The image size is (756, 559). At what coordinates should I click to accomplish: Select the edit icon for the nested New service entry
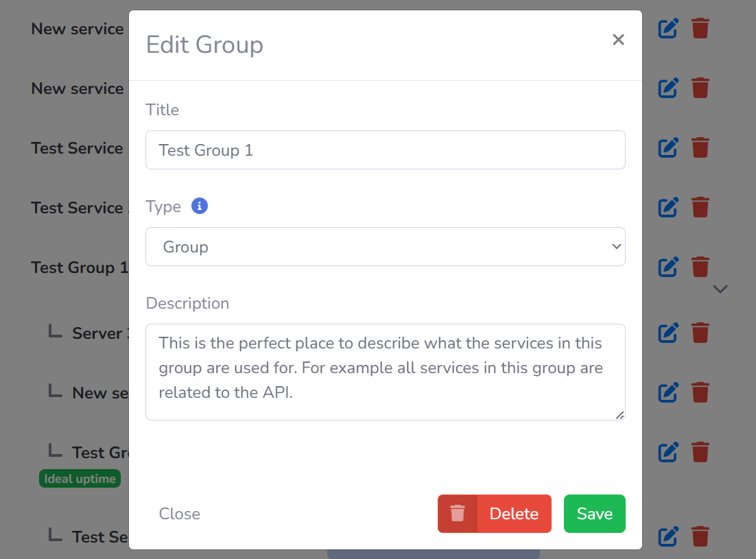[x=668, y=392]
